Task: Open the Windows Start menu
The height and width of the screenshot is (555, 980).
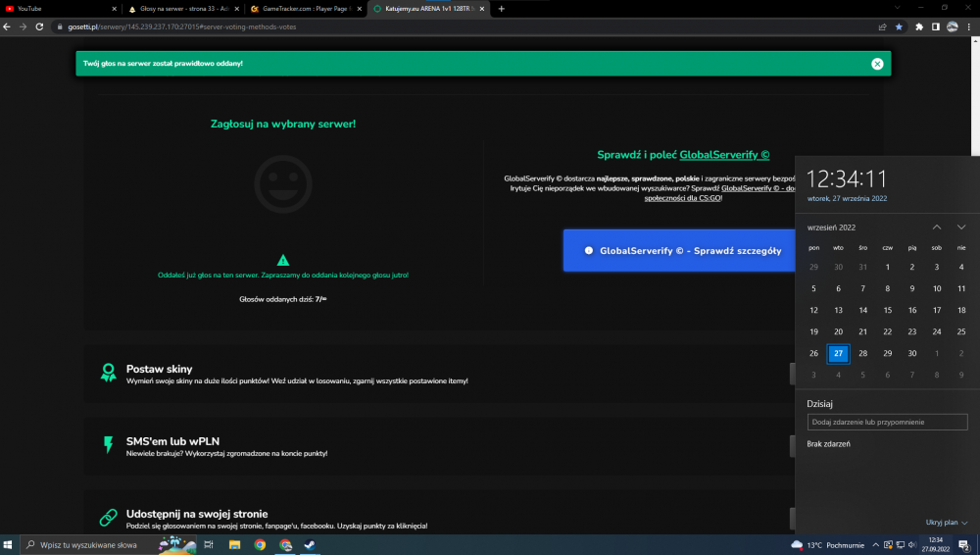Action: pos(8,544)
